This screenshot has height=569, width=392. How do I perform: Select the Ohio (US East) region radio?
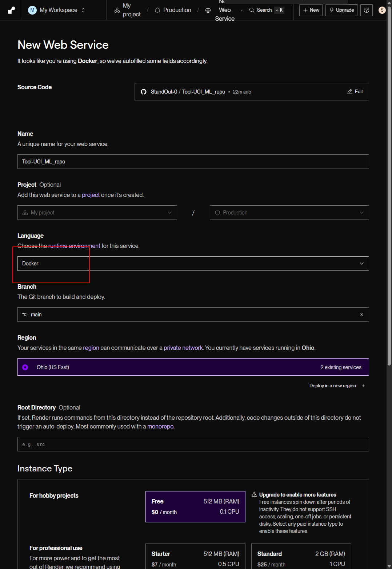point(25,367)
